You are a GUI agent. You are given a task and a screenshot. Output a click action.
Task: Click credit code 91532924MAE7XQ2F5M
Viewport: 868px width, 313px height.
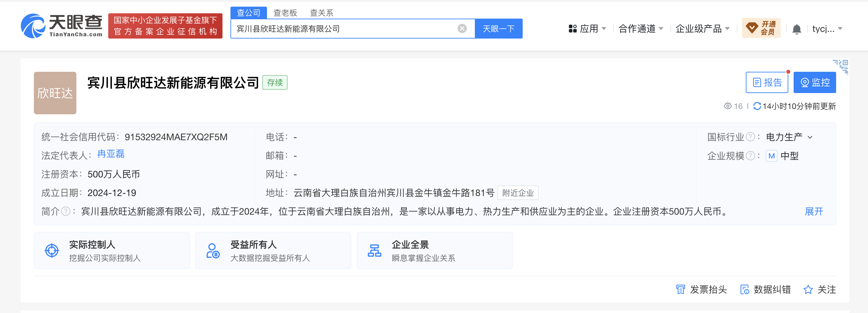coord(176,137)
